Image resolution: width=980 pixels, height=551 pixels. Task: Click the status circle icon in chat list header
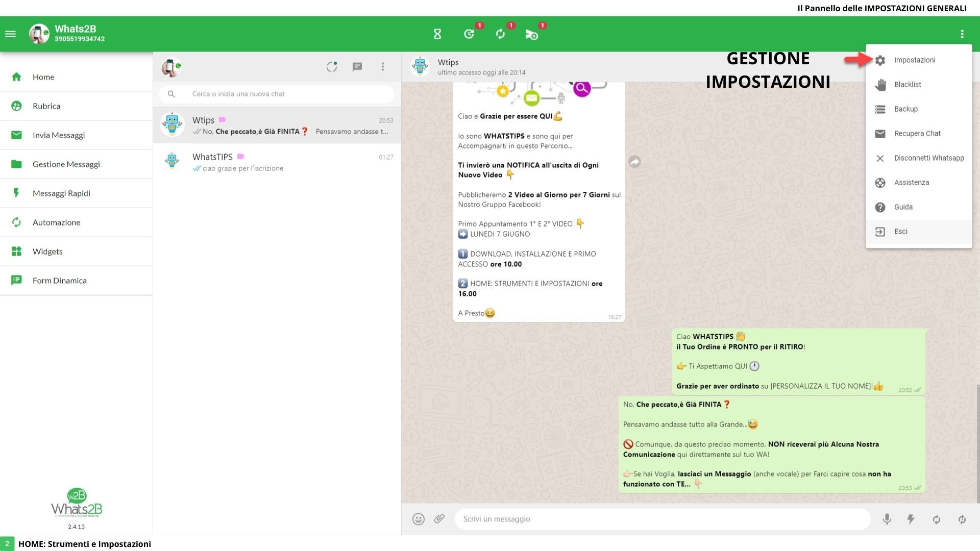[332, 67]
